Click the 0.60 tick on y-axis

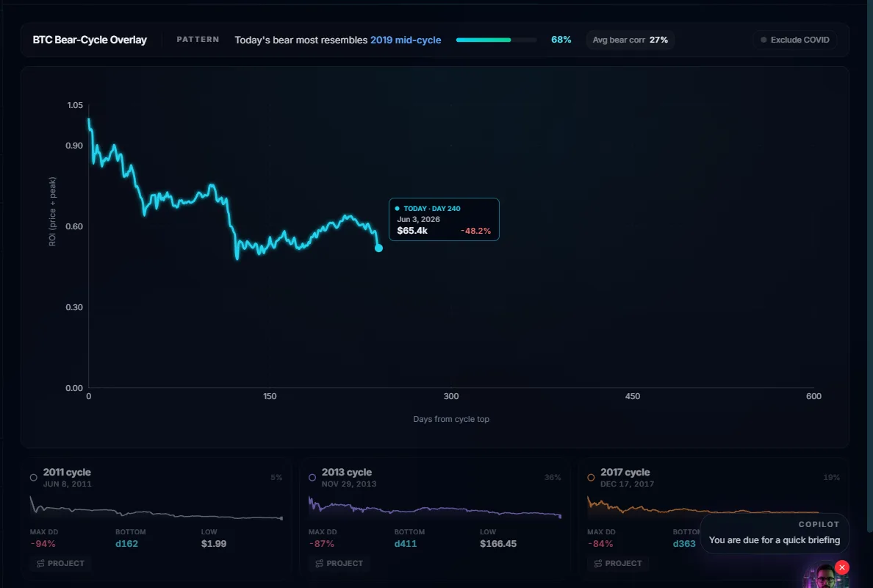(x=74, y=226)
